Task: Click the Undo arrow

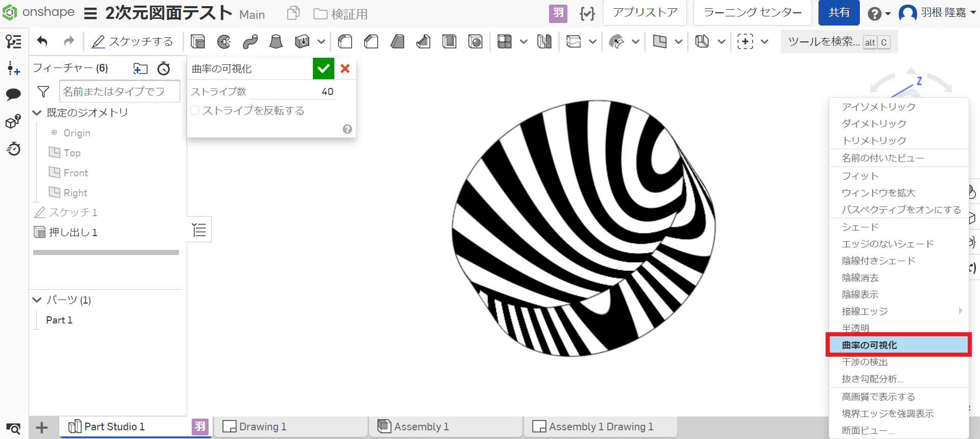Action: coord(42,41)
